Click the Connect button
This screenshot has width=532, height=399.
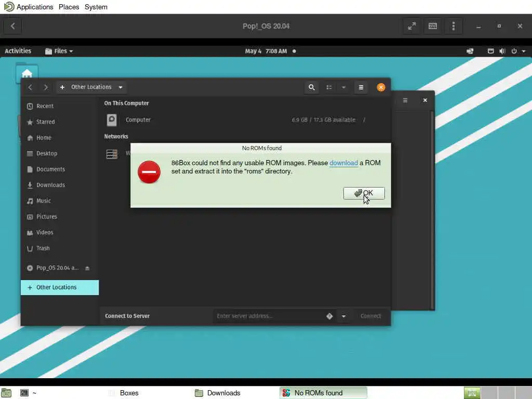[370, 316]
